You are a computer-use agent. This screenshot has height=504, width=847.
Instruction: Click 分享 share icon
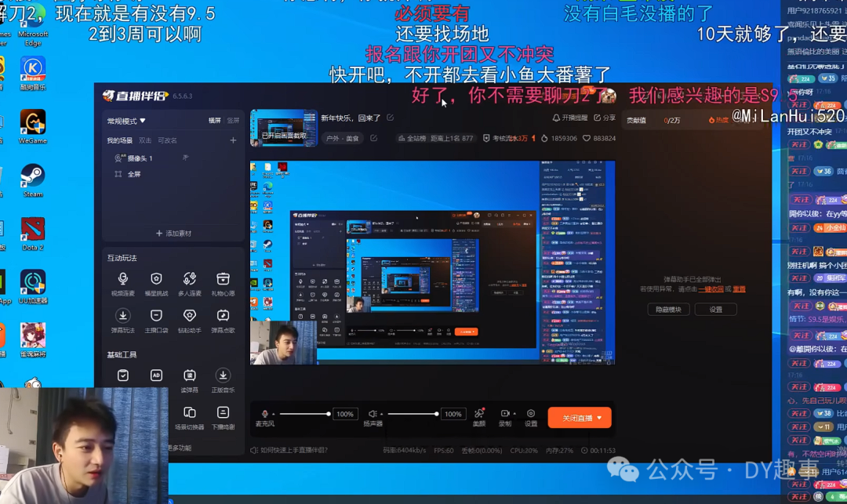[x=605, y=118]
